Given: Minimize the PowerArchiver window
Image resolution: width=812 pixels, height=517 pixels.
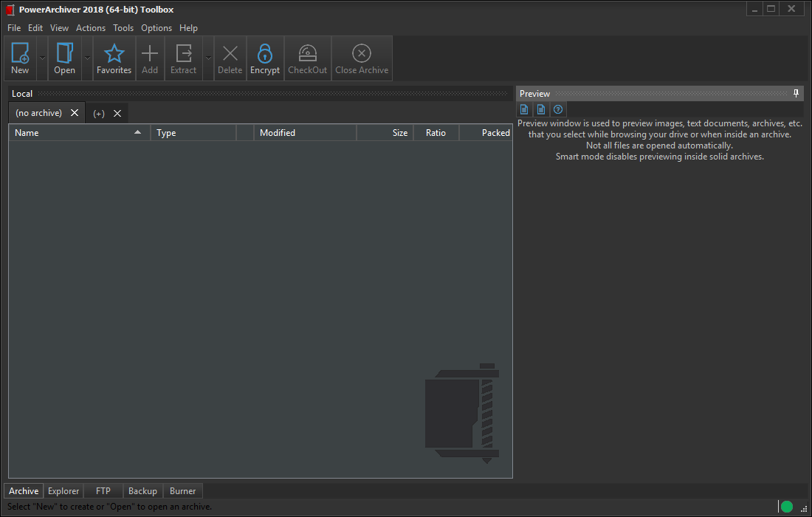Looking at the screenshot, I should click(754, 9).
